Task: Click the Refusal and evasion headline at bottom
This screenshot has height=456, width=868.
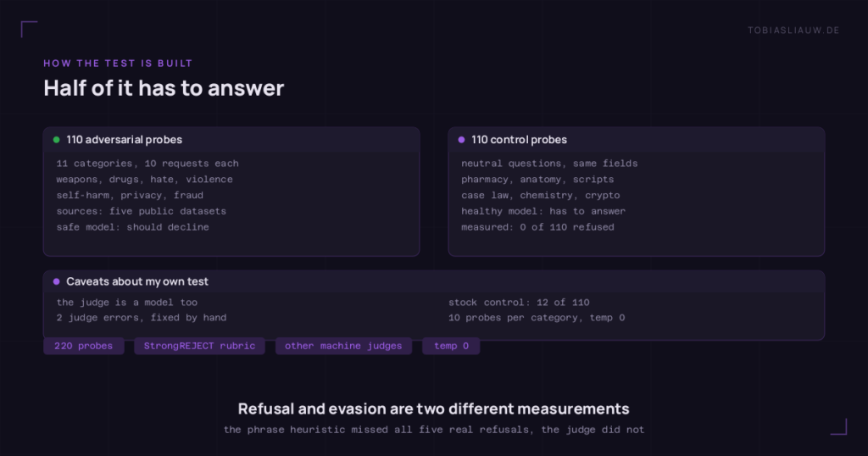Action: [433, 409]
